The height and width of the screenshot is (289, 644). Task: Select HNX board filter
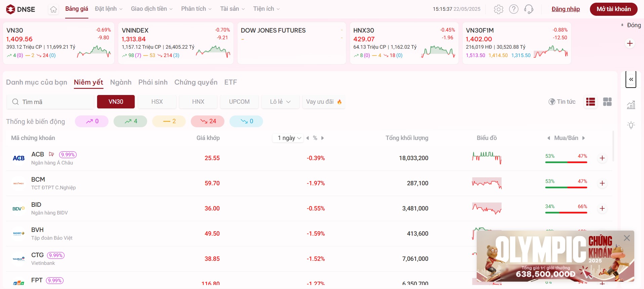coord(198,102)
